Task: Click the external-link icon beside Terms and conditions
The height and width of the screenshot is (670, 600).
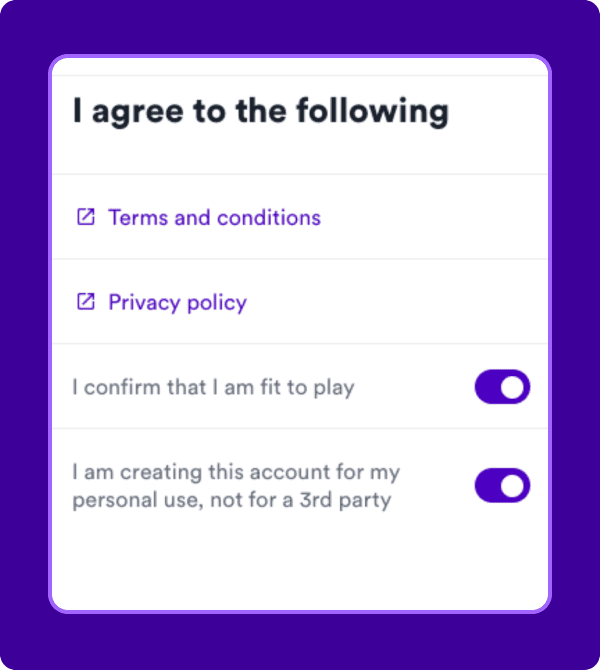Action: pyautogui.click(x=86, y=217)
